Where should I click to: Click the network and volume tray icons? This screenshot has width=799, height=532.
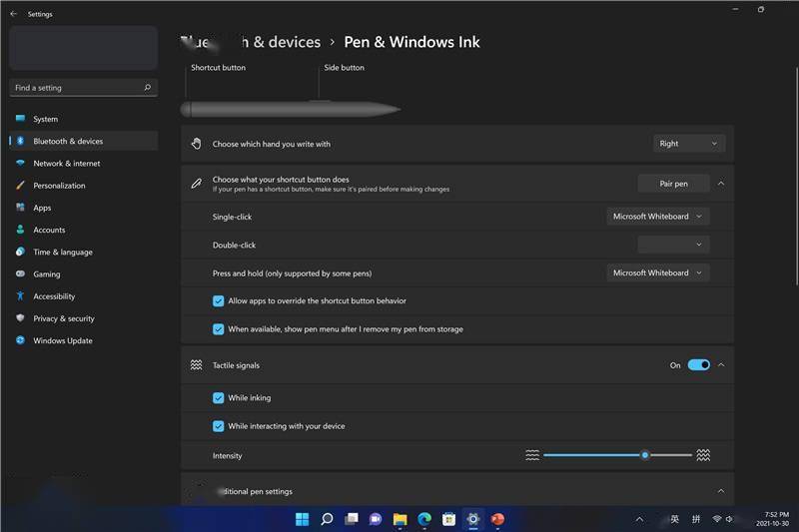pyautogui.click(x=722, y=519)
